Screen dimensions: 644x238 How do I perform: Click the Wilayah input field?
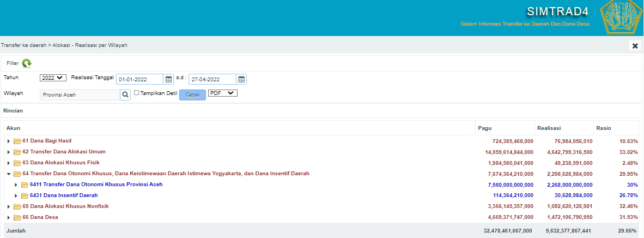[80, 95]
